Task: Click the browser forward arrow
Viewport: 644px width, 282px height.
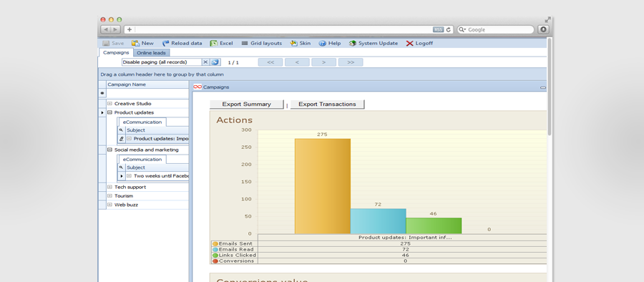Action: pyautogui.click(x=115, y=29)
